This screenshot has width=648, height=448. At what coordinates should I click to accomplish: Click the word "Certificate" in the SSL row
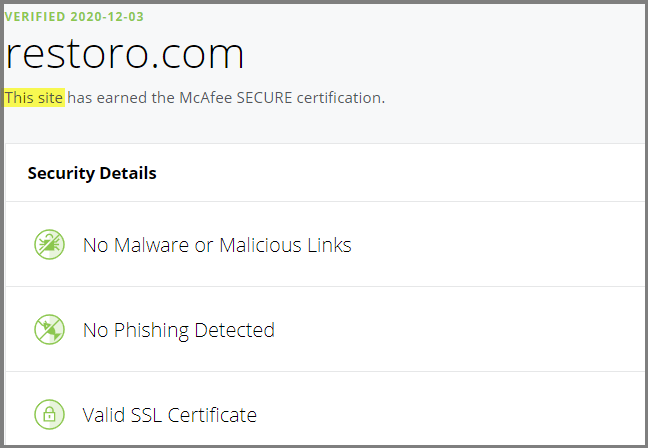coord(212,415)
